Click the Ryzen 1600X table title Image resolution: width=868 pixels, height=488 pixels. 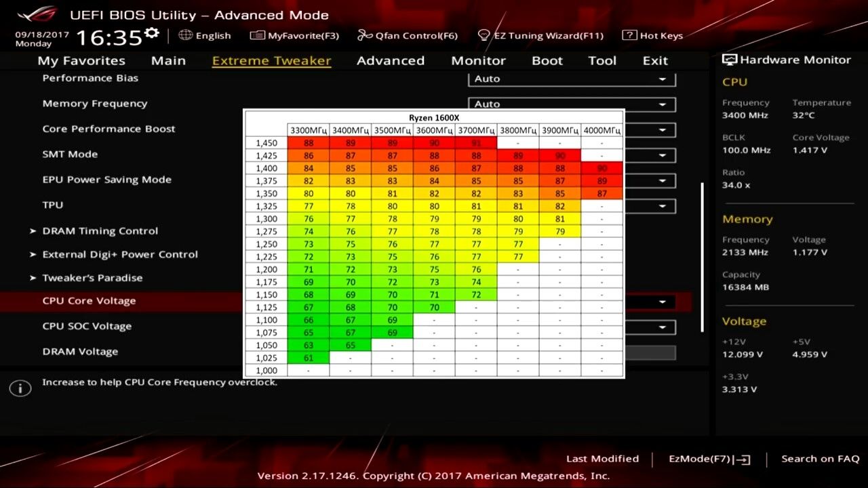[434, 118]
